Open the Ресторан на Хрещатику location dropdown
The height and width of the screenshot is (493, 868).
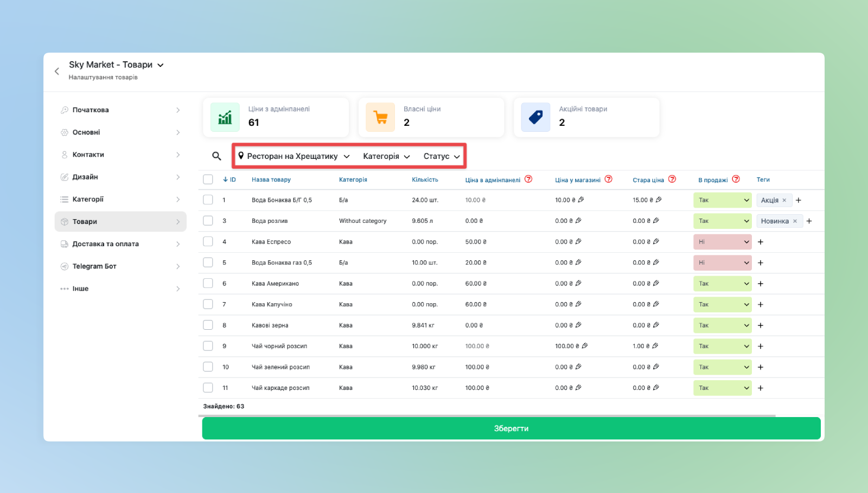click(294, 156)
